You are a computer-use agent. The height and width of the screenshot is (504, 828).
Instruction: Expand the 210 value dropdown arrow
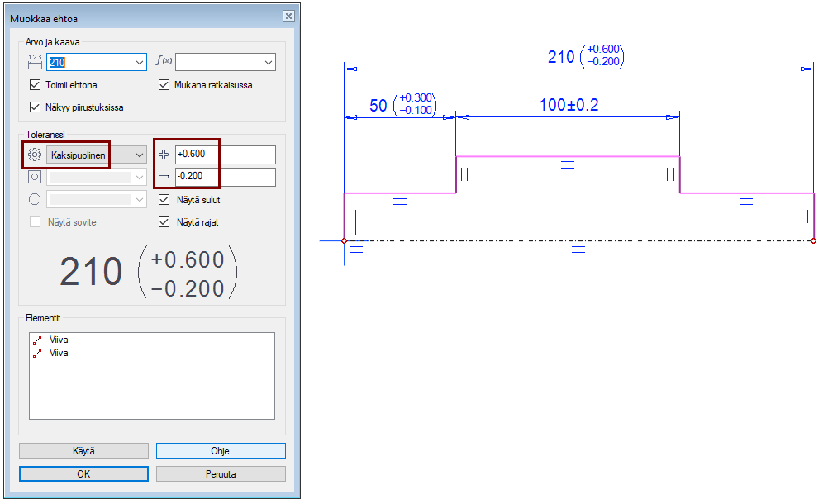(138, 62)
